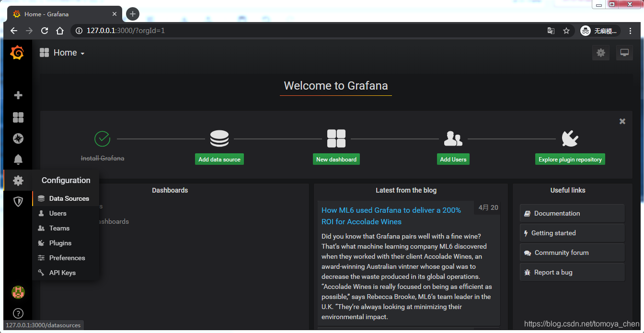Click the Configuration gear icon in sidebar
This screenshot has height=333, width=644.
click(x=18, y=181)
